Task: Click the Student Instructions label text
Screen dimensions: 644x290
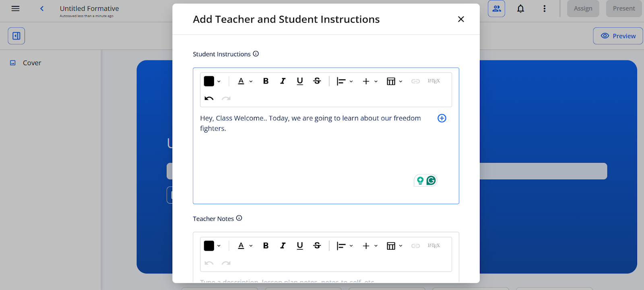Action: [222, 54]
